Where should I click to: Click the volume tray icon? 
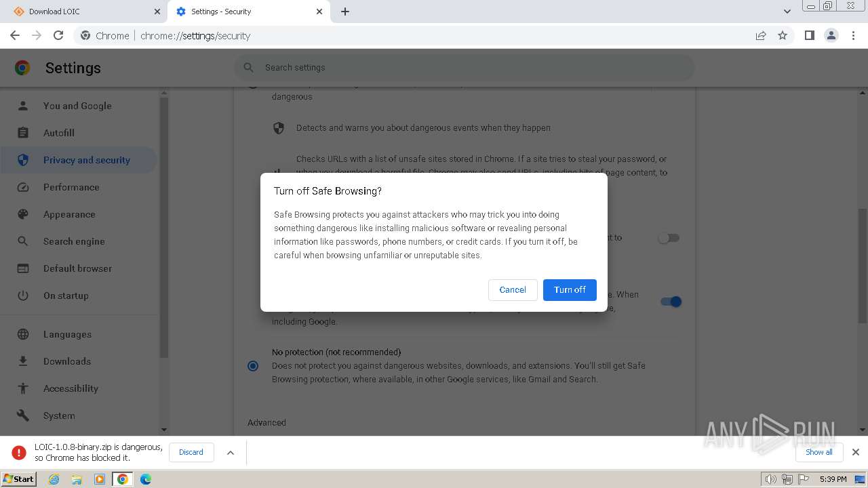(770, 479)
